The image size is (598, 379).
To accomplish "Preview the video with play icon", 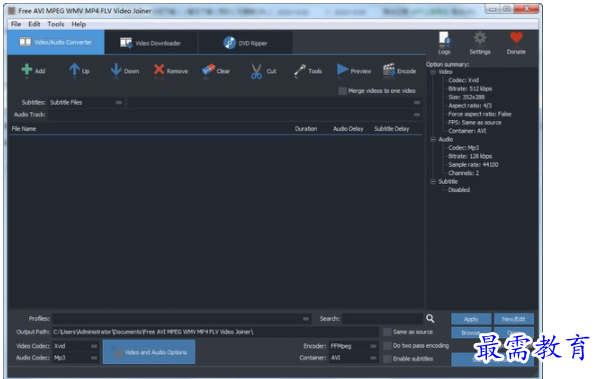I will [342, 70].
